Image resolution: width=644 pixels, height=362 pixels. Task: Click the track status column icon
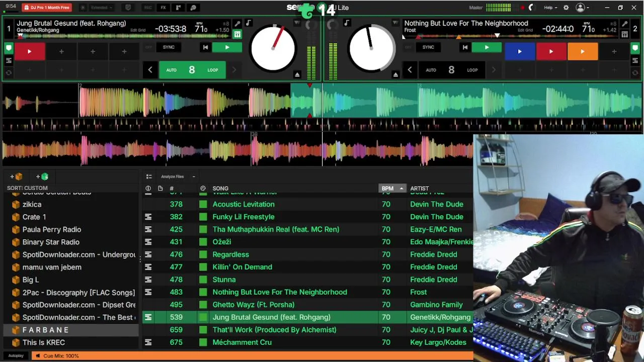click(148, 189)
